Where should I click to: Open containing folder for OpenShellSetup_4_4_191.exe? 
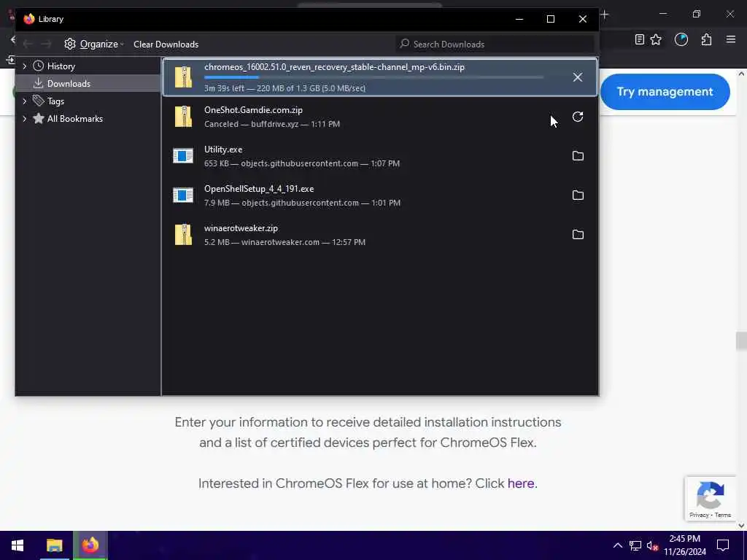[578, 195]
